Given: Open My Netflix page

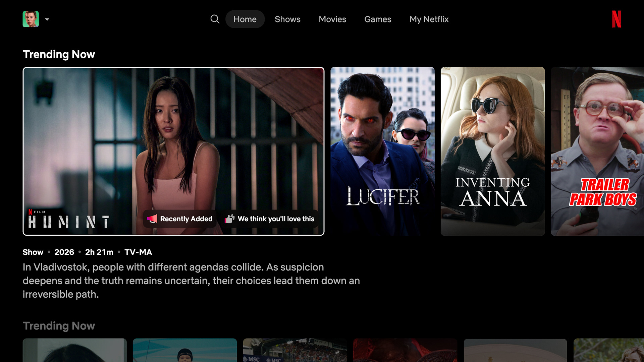Looking at the screenshot, I should [x=429, y=19].
